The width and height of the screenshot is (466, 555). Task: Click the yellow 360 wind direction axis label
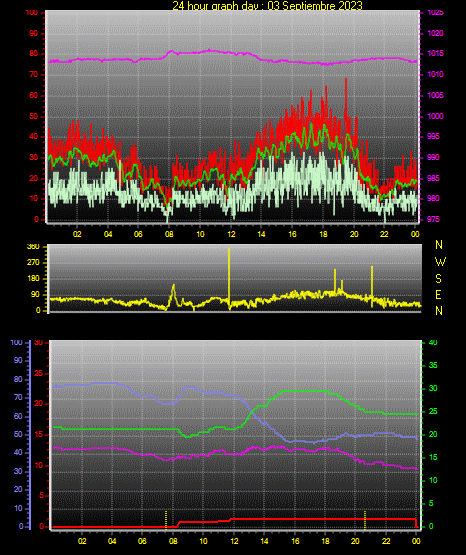33,247
